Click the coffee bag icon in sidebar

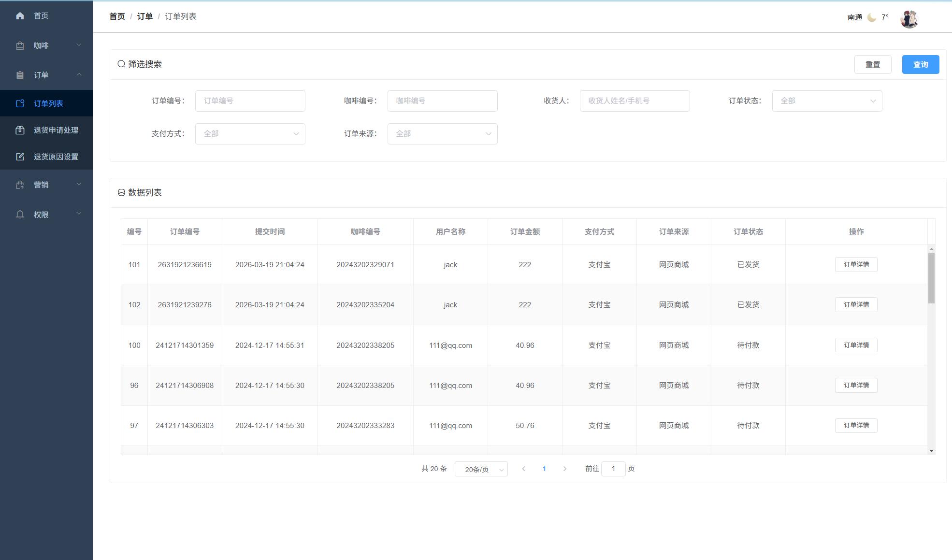(20, 45)
